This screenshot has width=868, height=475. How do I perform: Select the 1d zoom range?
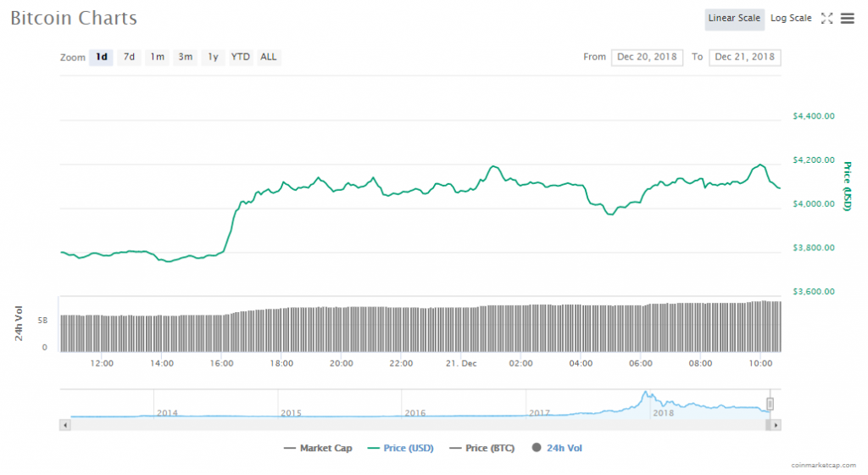[101, 57]
